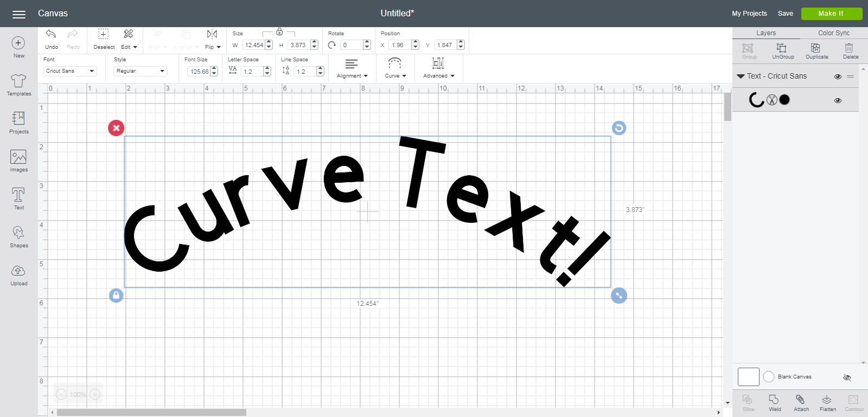This screenshot has width=868, height=417.
Task: Switch to the Color Sync tab
Action: tap(834, 33)
